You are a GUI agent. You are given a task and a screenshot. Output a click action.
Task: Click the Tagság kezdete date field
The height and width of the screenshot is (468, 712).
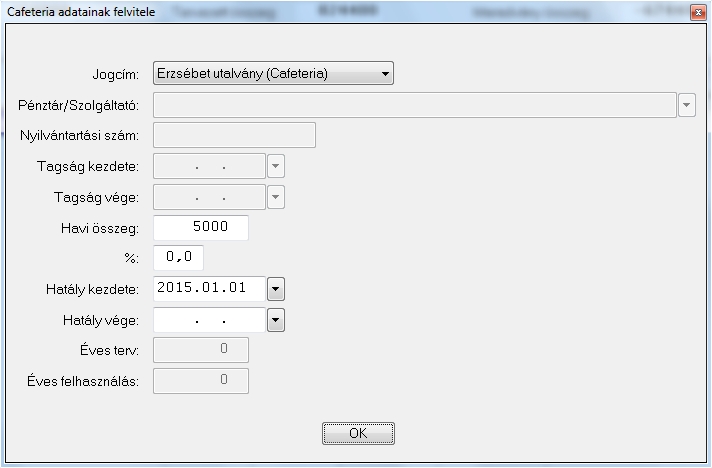209,166
